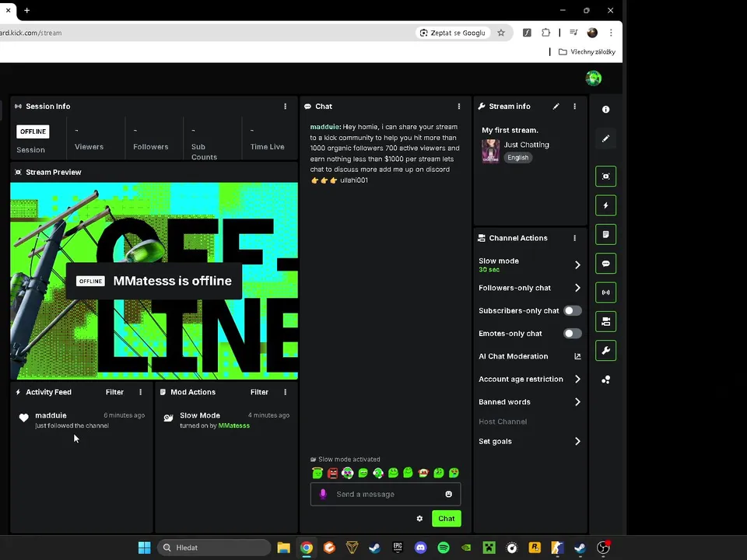
Task: Open Chrome extensions puzzle icon
Action: 546,33
